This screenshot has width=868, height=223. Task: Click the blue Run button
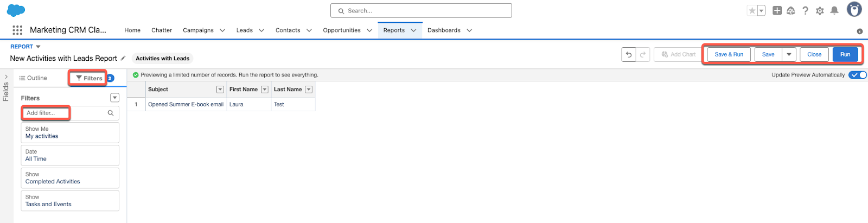[845, 54]
